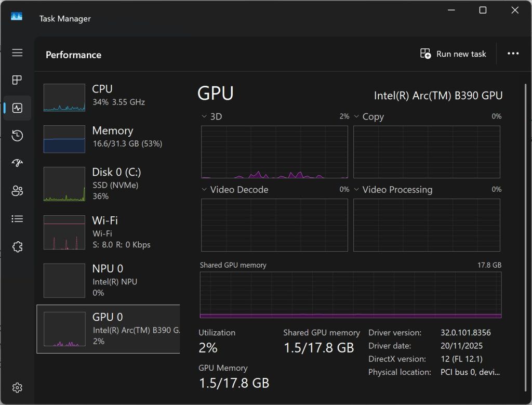Select the CPU performance entry
This screenshot has height=405, width=532.
(108, 97)
